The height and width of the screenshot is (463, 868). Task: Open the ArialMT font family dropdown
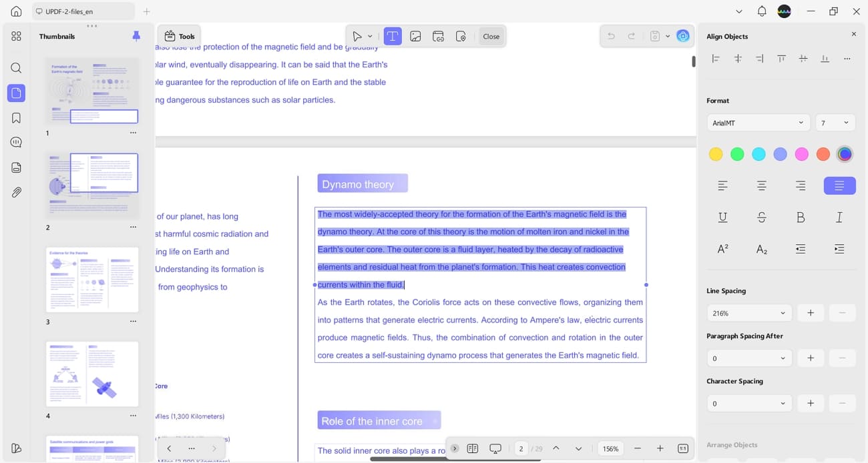[758, 122]
